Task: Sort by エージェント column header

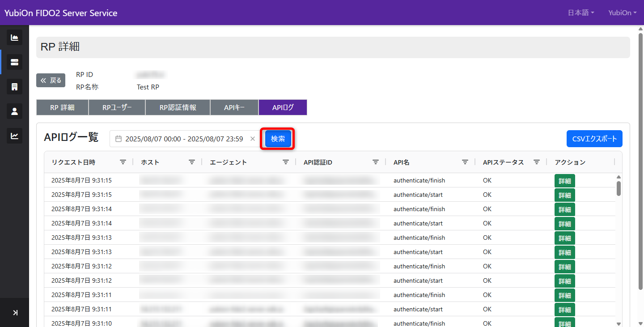Action: click(x=228, y=162)
